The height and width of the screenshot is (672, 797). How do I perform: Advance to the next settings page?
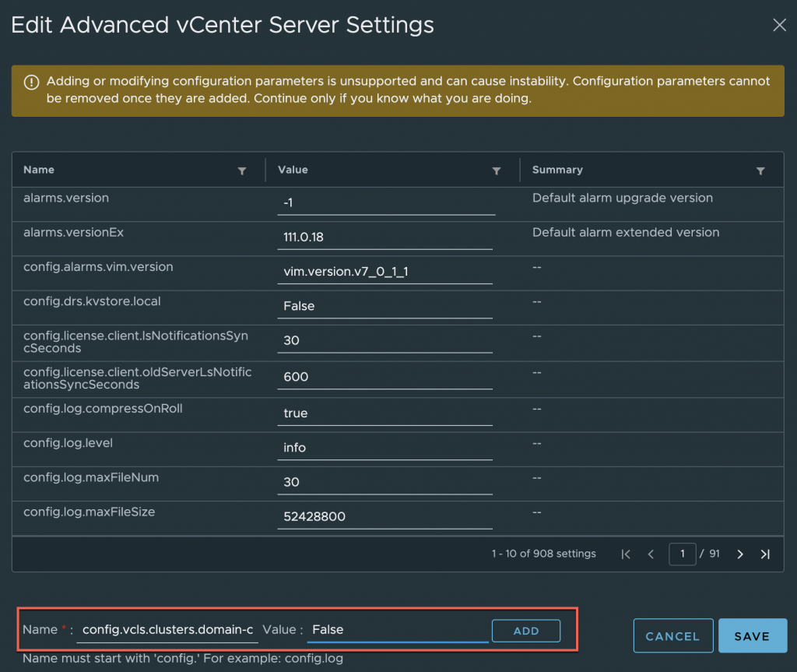[740, 554]
